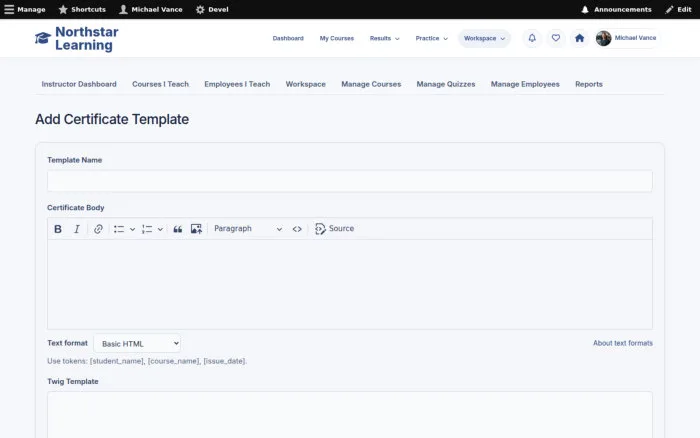Expand the Workspace header menu
The image size is (700, 438).
click(x=484, y=38)
